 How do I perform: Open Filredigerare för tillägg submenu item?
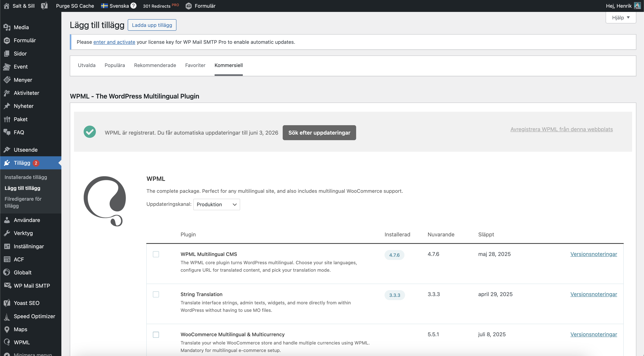click(23, 202)
